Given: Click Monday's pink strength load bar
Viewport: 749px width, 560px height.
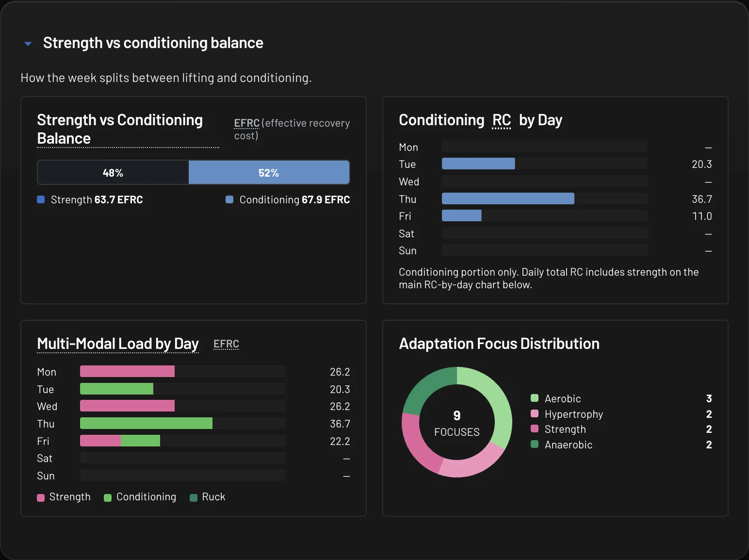Looking at the screenshot, I should (x=127, y=371).
